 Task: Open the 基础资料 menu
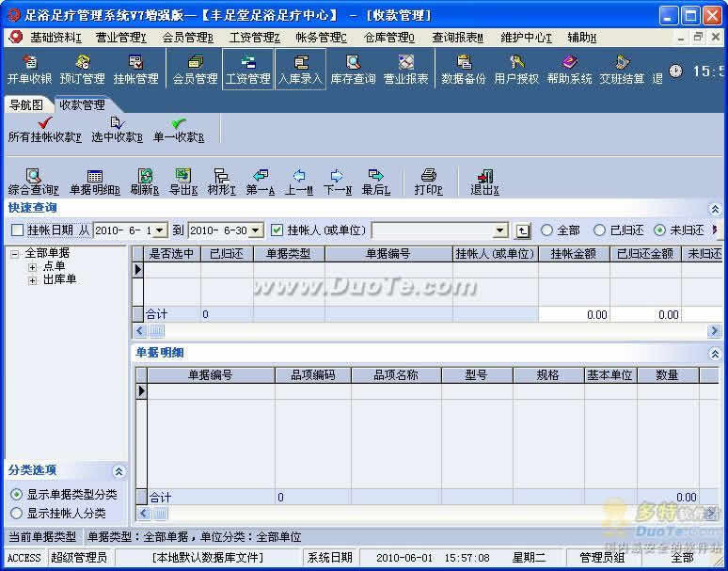(55, 38)
